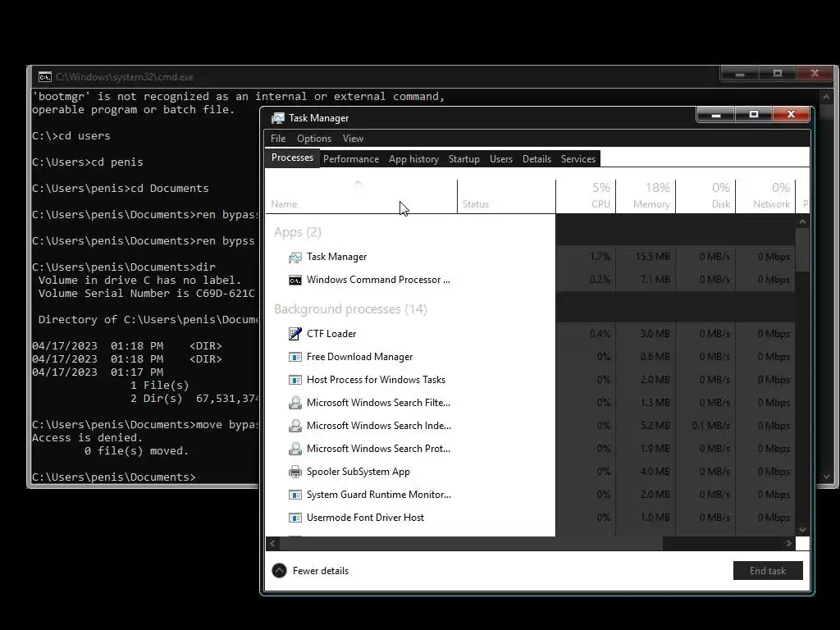Open the Options menu in Task Manager
840x630 pixels.
314,138
